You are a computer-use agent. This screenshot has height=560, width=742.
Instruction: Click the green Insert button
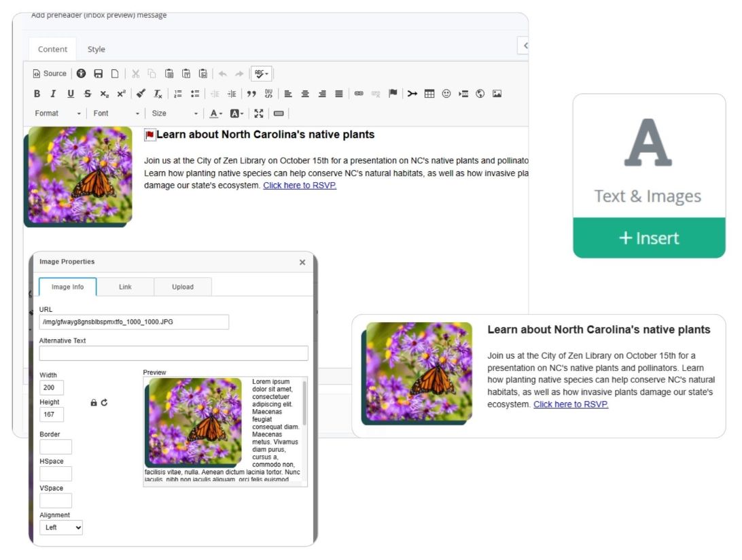coord(649,238)
